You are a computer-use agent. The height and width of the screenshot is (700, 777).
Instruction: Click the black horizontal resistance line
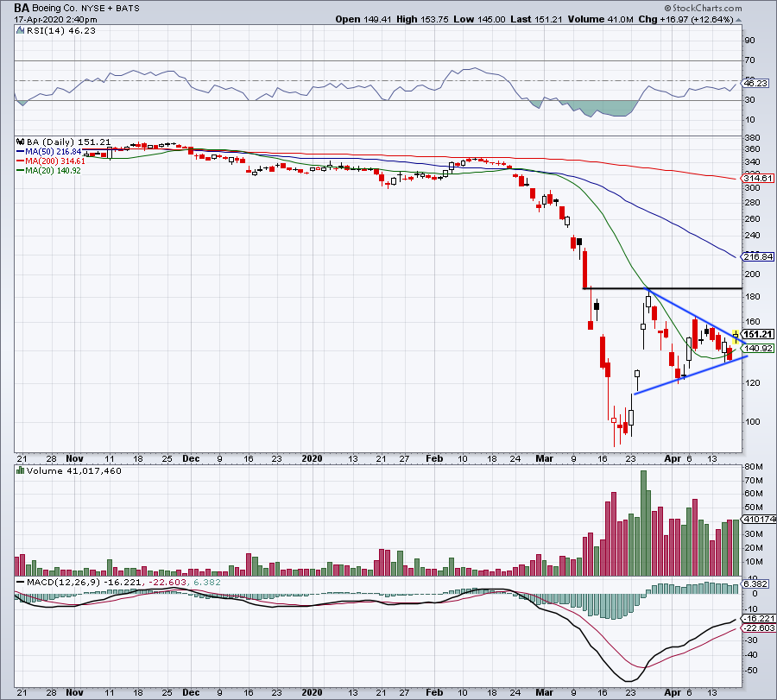pos(665,287)
